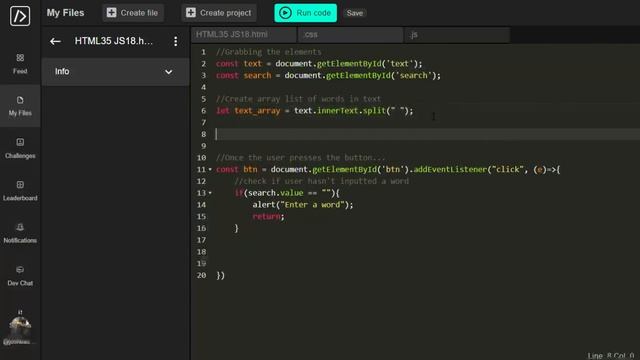The image size is (640, 360).
Task: Click 'const search' declaration on line 3
Action: tap(243, 76)
